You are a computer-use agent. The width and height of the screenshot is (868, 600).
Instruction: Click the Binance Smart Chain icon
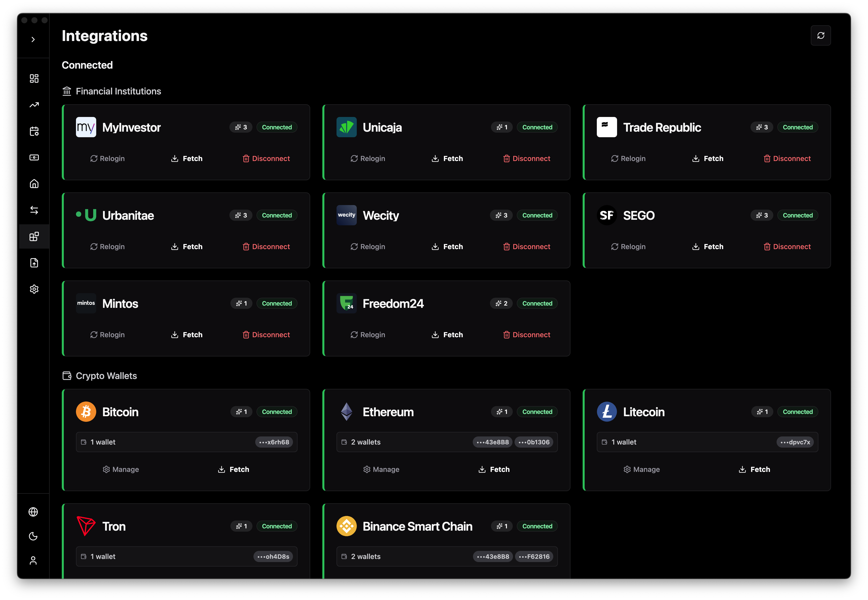pyautogui.click(x=347, y=526)
